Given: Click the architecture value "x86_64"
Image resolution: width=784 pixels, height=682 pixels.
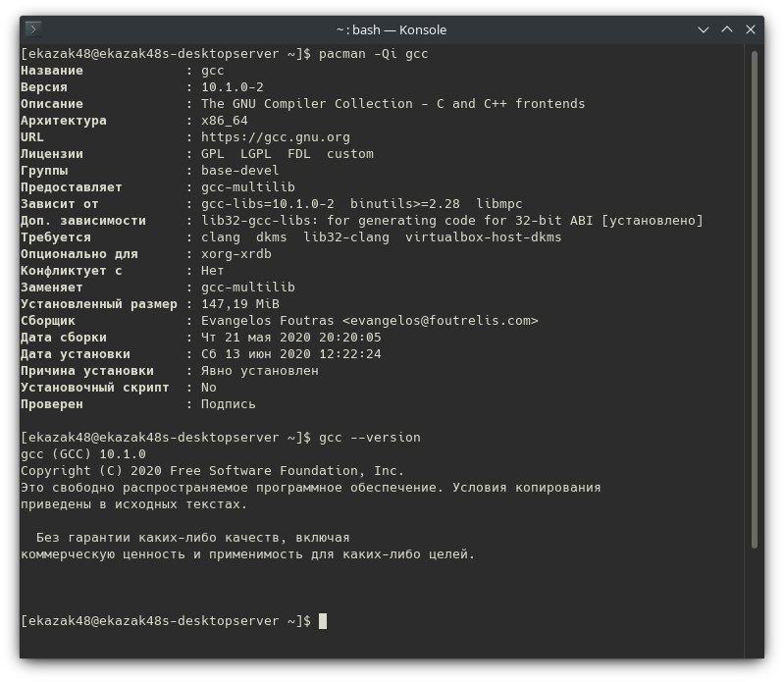Looking at the screenshot, I should point(225,121).
